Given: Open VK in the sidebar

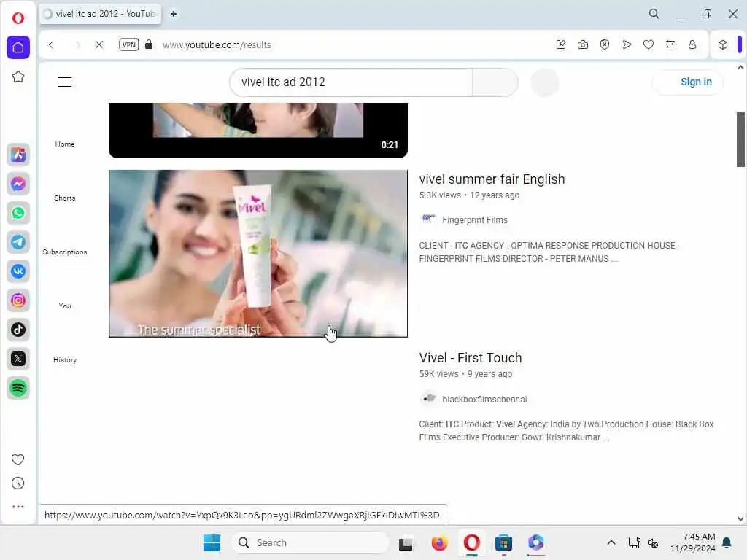Looking at the screenshot, I should coord(18,271).
